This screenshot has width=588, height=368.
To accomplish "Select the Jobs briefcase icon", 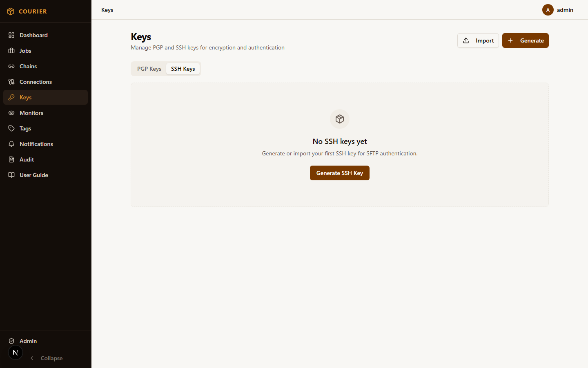I will click(11, 51).
